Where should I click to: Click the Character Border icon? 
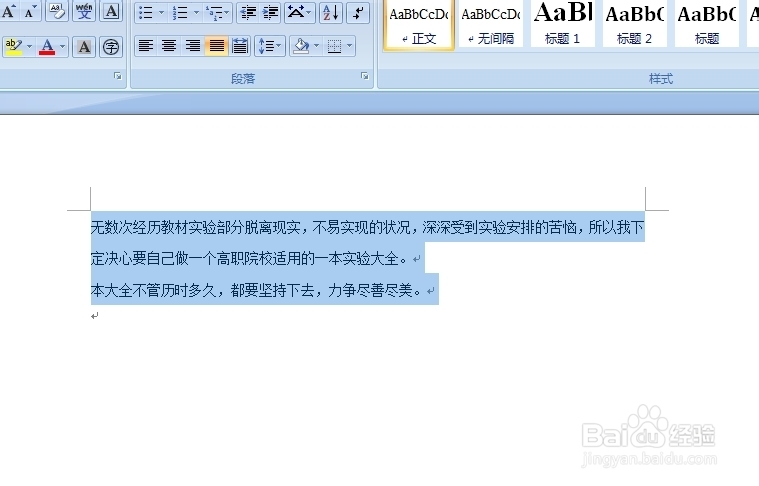click(111, 11)
